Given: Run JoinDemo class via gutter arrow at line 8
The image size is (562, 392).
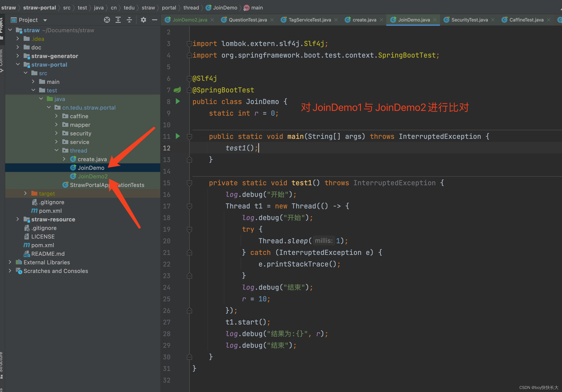Looking at the screenshot, I should click(178, 101).
